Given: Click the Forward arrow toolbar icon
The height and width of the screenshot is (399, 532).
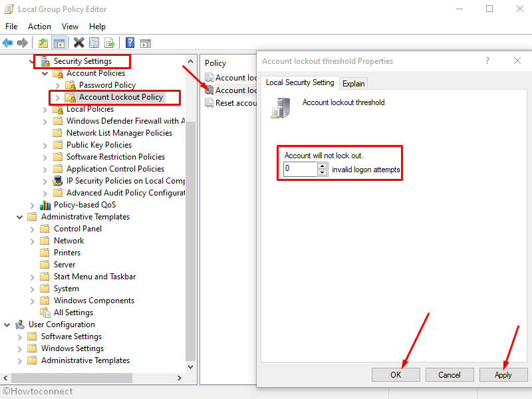Looking at the screenshot, I should click(23, 43).
